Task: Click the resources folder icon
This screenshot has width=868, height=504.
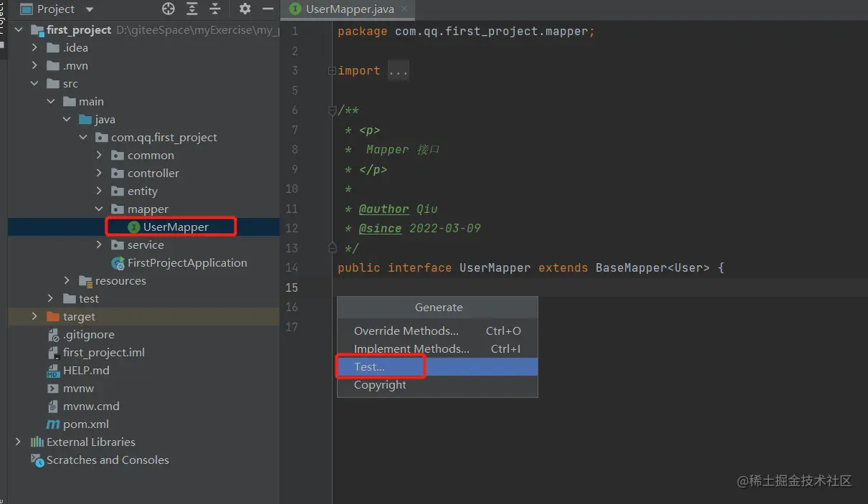Action: tap(85, 281)
